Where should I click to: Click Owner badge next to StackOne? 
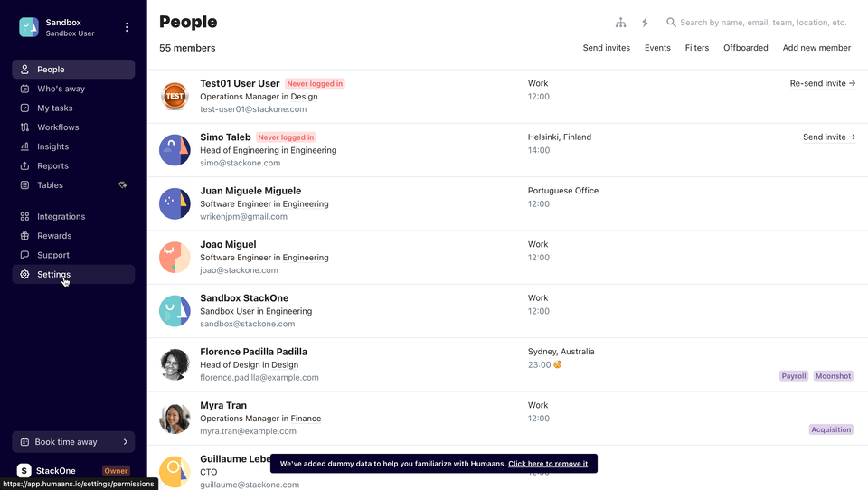[117, 471]
